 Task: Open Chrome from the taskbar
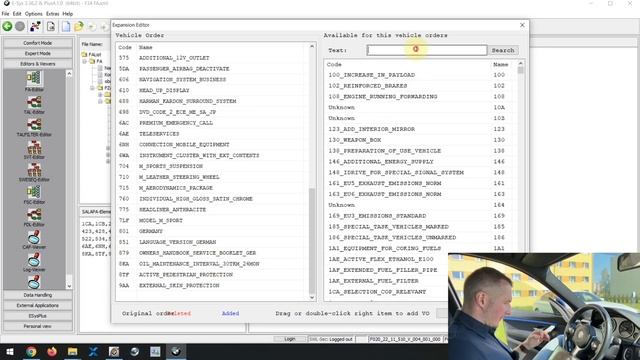point(31,351)
